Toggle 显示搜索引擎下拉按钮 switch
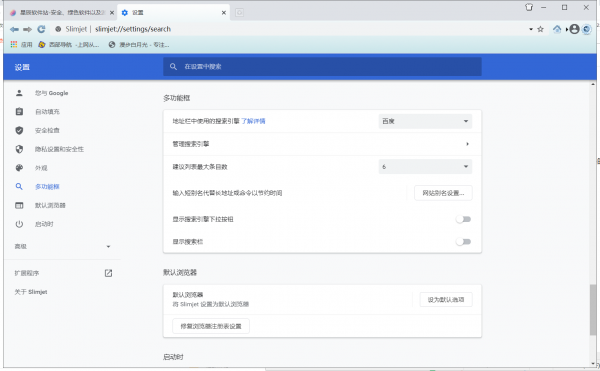Viewport: 600px width, 371px height. (x=463, y=219)
